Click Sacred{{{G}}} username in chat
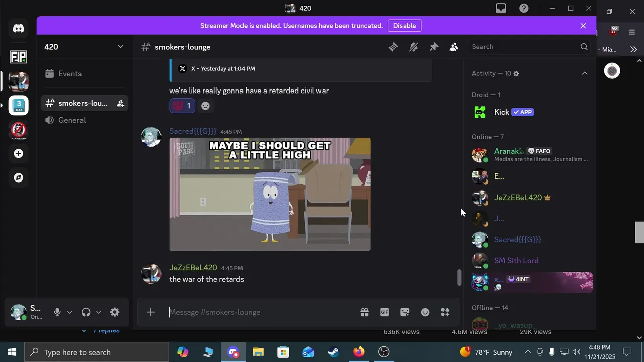The height and width of the screenshot is (362, 644). coord(193,131)
